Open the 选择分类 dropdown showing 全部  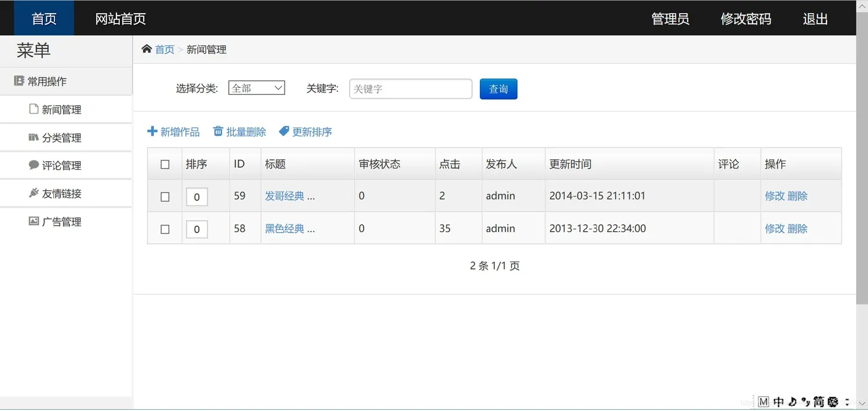coord(257,88)
